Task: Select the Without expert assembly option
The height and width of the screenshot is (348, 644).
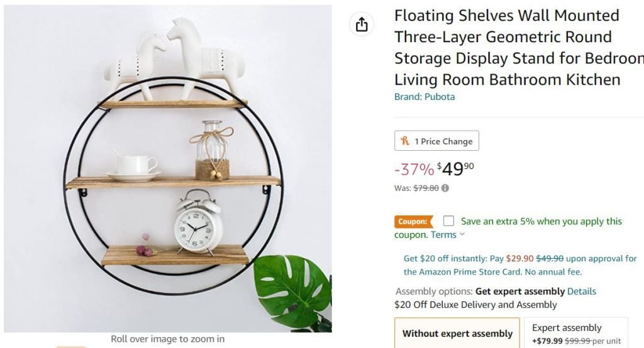Action: point(457,334)
